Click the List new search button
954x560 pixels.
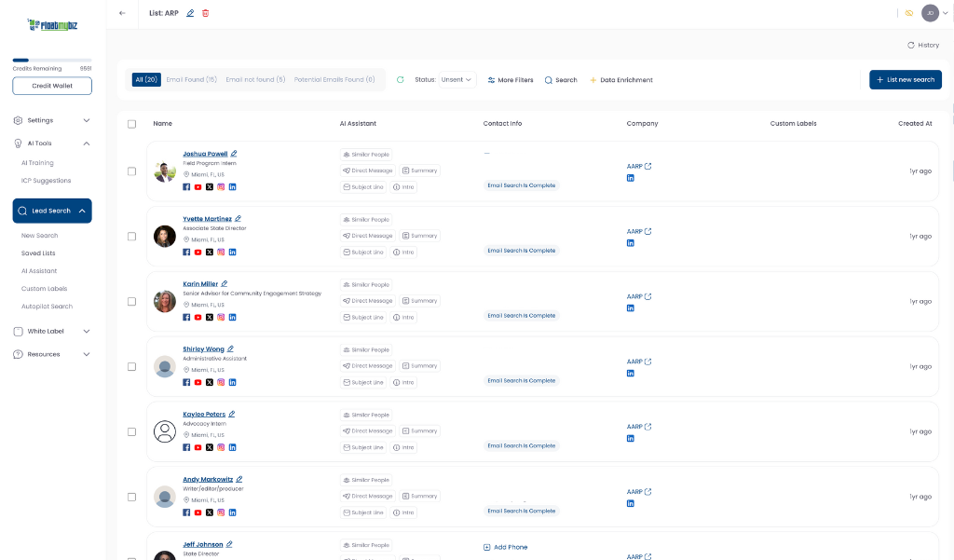(905, 80)
